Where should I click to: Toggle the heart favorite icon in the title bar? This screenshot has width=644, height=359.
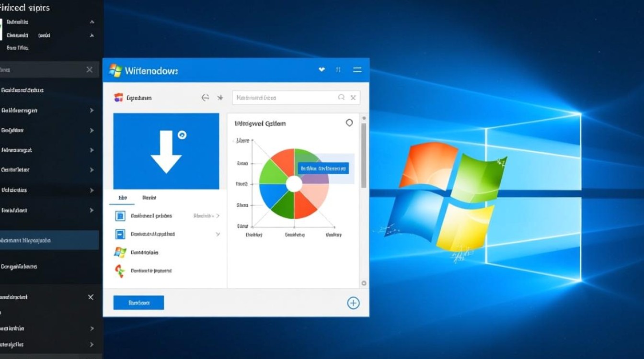[x=322, y=69]
